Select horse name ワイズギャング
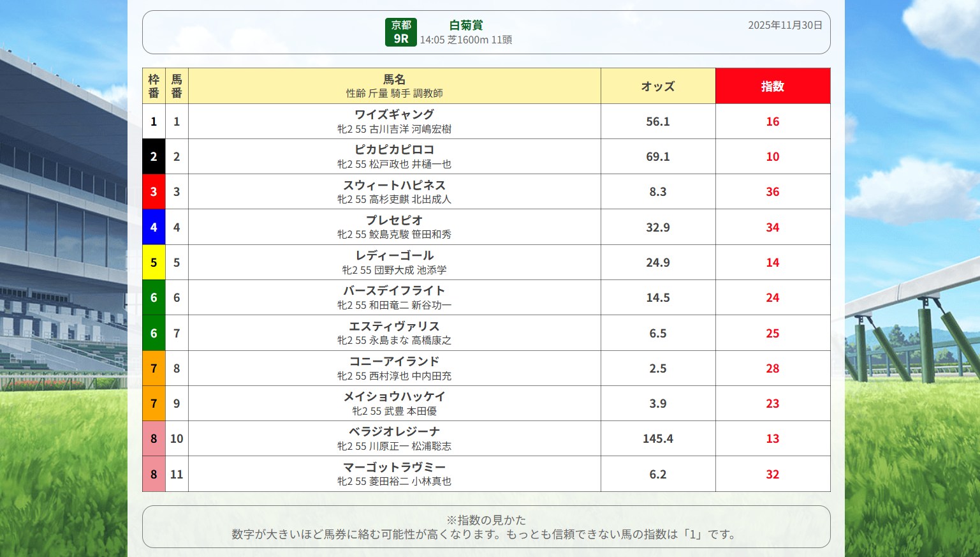Screen dimensions: 980x557 394,114
